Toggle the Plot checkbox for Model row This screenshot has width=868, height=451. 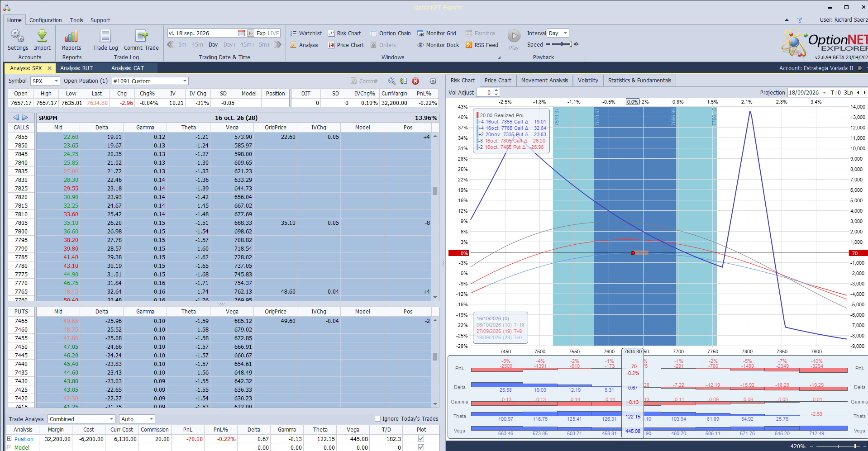(x=421, y=447)
